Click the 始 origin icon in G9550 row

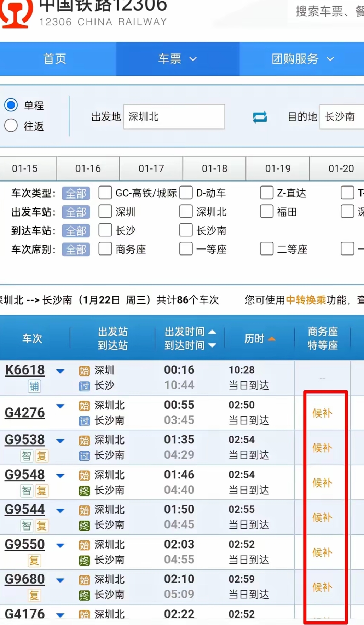tap(84, 545)
